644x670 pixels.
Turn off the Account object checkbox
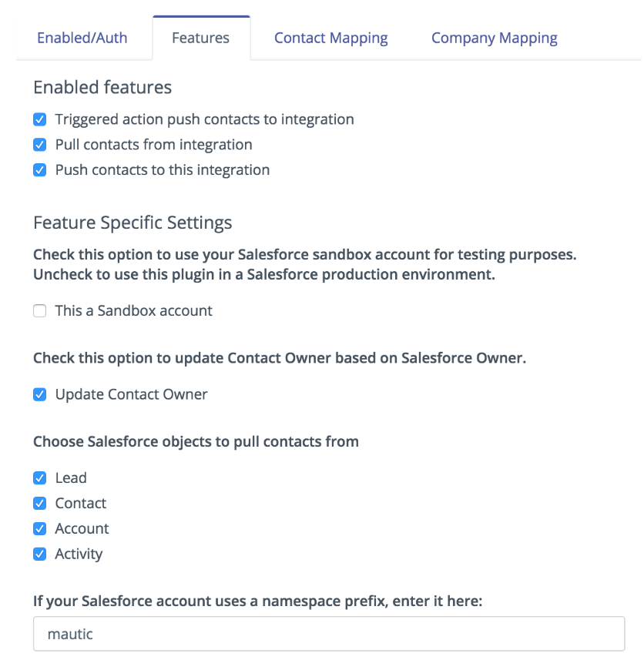40,529
